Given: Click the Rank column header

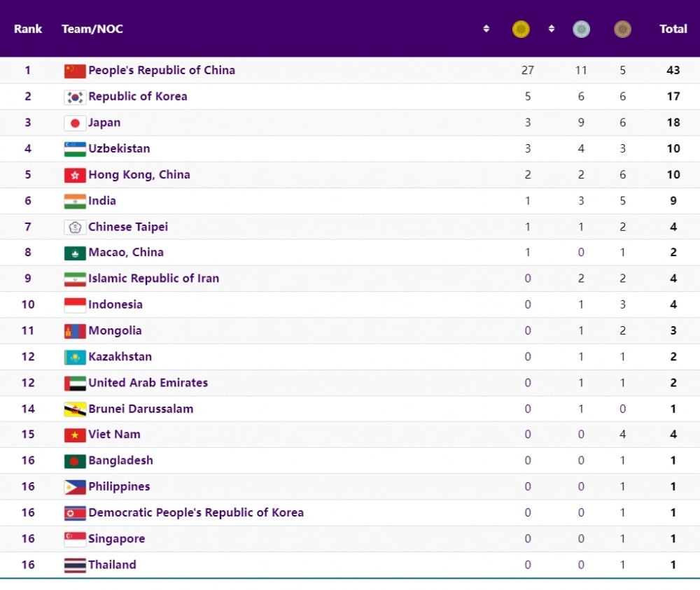Looking at the screenshot, I should [x=28, y=29].
